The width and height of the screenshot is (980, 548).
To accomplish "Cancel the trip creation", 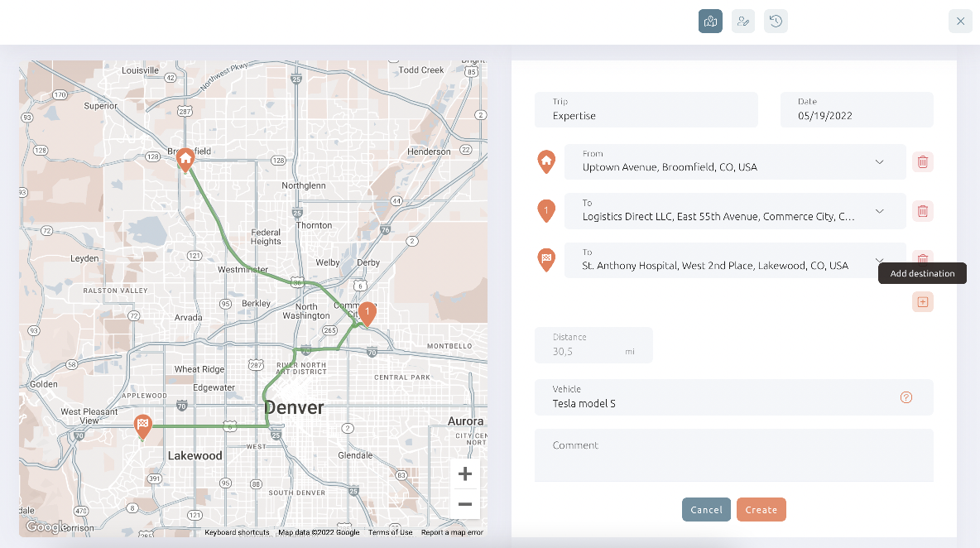I will [x=706, y=510].
